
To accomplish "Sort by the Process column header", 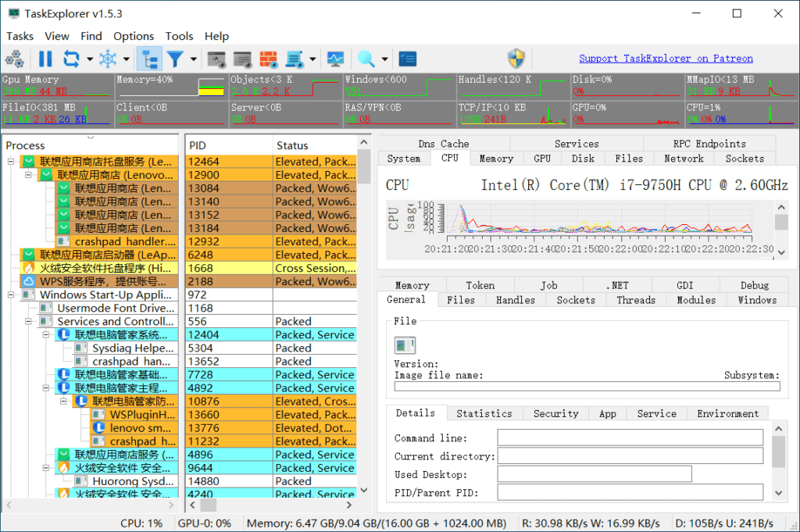I will click(x=91, y=145).
